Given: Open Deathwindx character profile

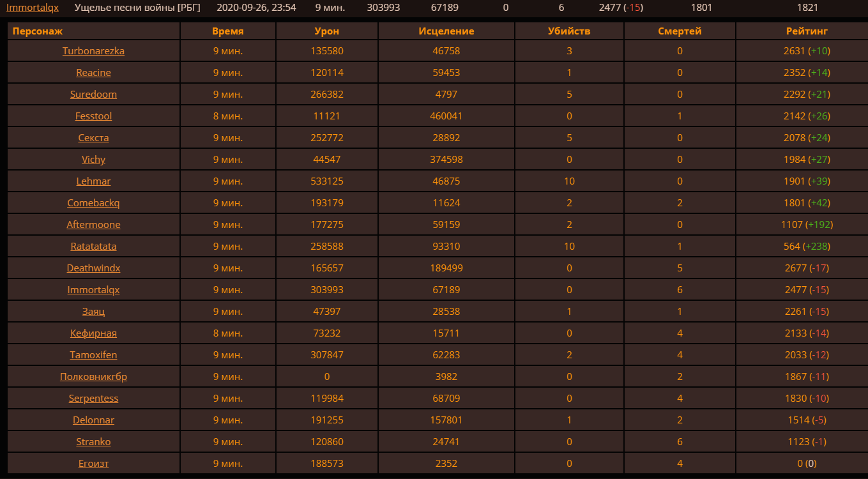Looking at the screenshot, I should point(93,268).
